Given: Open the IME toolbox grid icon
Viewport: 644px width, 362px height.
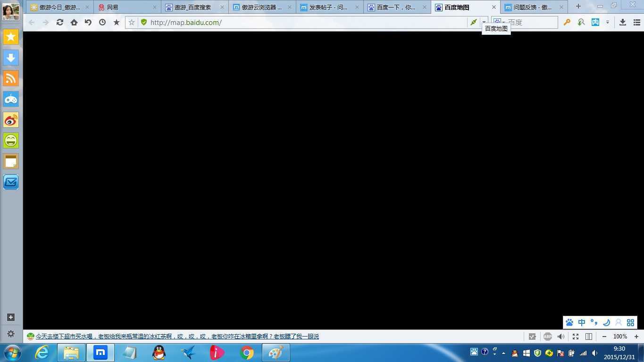Looking at the screenshot, I should click(x=630, y=322).
